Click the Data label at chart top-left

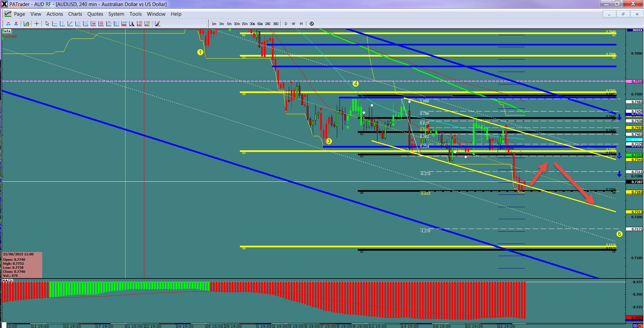(x=7, y=31)
